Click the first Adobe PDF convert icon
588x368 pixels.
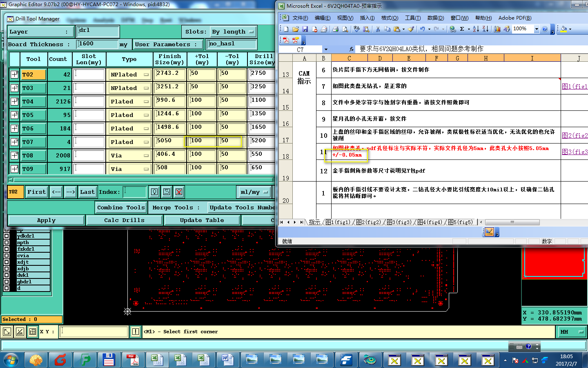tap(286, 40)
